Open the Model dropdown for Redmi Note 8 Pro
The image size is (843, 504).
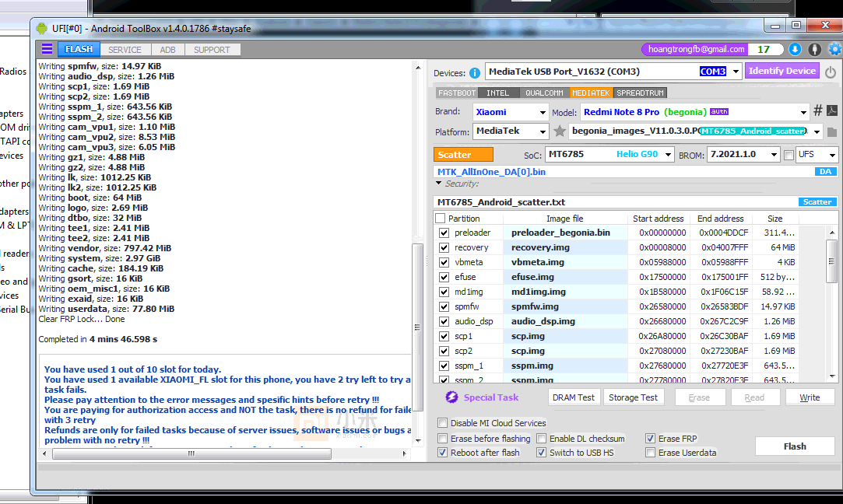[x=803, y=112]
